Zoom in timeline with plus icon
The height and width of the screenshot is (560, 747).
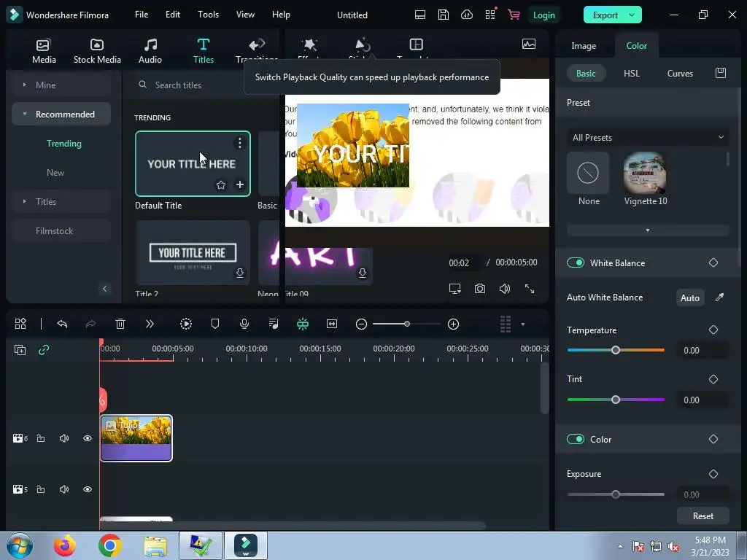[x=453, y=324]
